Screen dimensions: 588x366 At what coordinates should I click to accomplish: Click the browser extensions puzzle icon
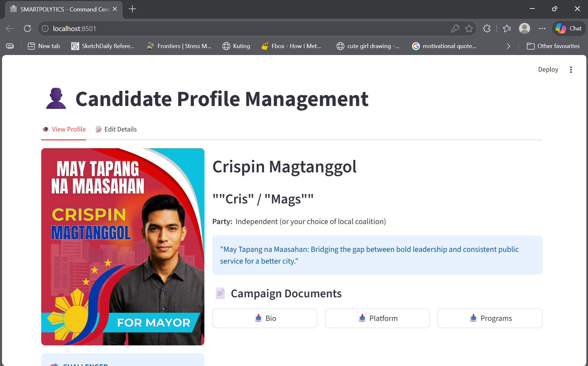coord(487,28)
